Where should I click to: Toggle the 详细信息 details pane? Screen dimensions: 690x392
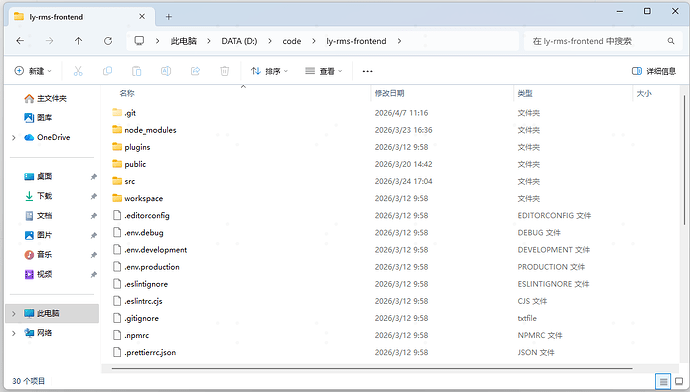point(654,71)
